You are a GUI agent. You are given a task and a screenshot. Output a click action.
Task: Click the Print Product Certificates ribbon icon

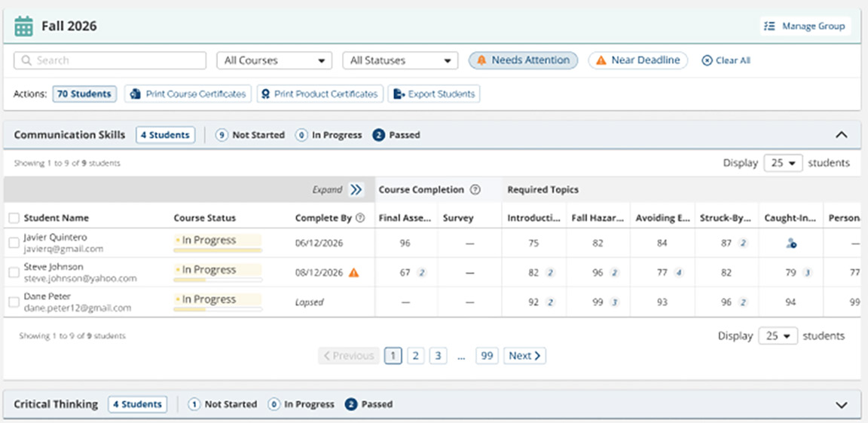pos(266,94)
